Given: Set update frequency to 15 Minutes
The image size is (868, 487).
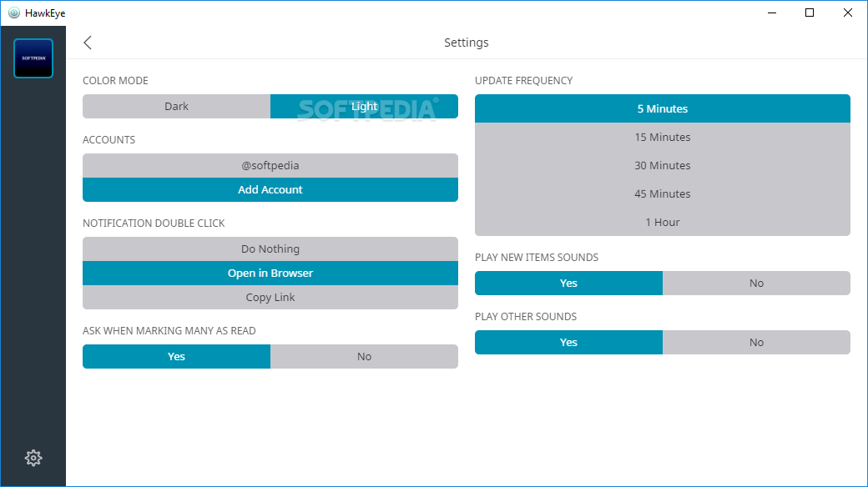Looking at the screenshot, I should point(663,138).
